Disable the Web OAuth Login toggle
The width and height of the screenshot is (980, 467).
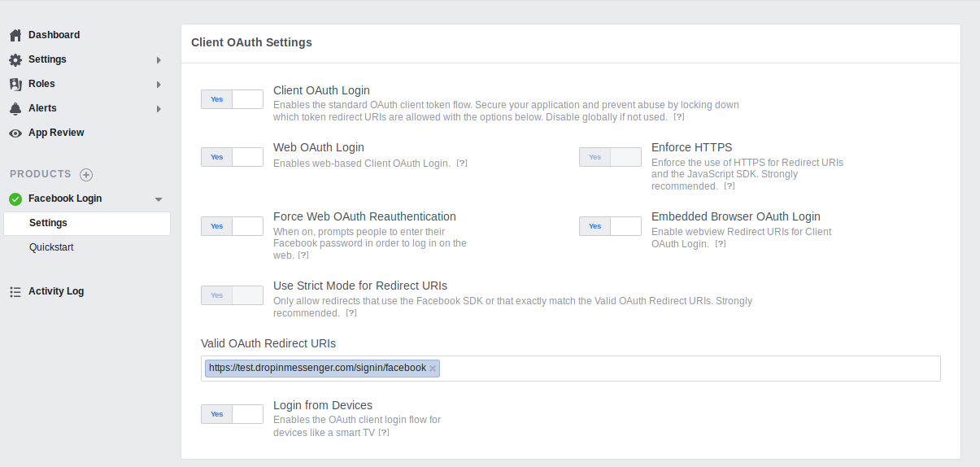tap(232, 157)
